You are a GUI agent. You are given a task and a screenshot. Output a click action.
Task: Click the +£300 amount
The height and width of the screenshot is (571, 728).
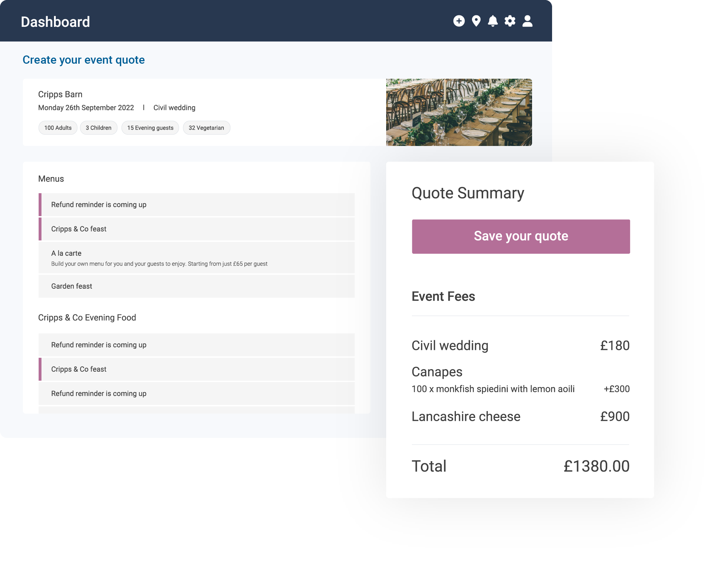(x=617, y=389)
